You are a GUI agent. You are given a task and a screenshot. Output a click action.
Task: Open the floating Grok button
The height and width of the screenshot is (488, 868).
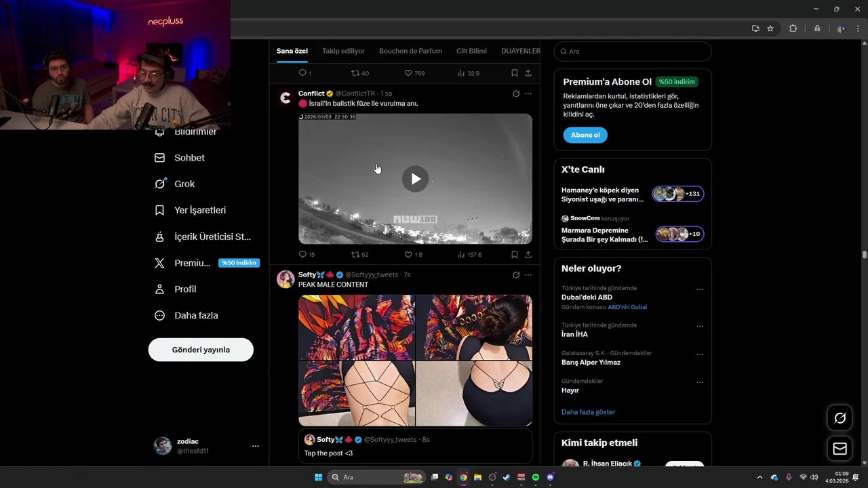pyautogui.click(x=840, y=418)
